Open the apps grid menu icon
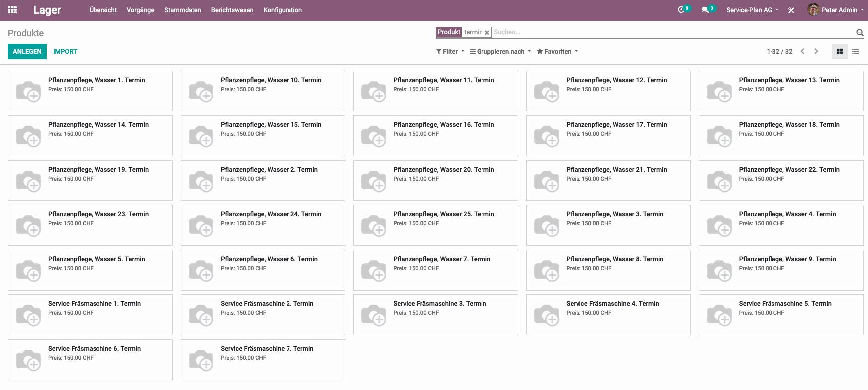Screen dimensions: 868x390 click(x=12, y=10)
